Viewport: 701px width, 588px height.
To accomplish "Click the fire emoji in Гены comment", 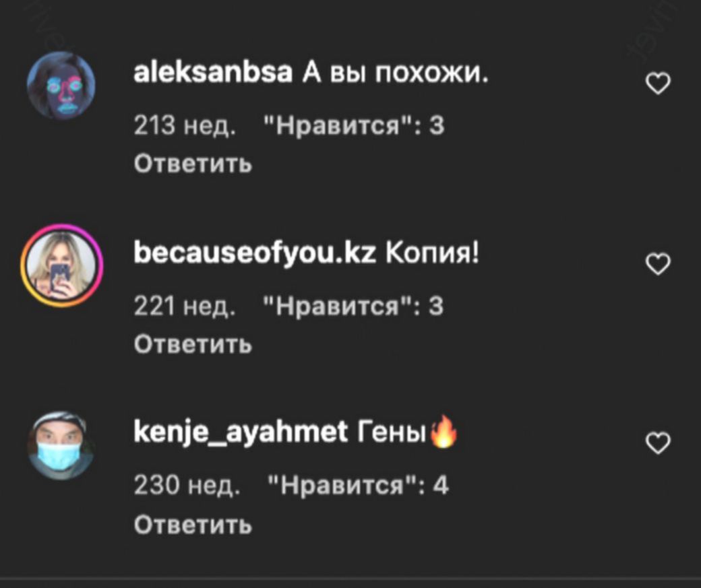I will [x=443, y=430].
